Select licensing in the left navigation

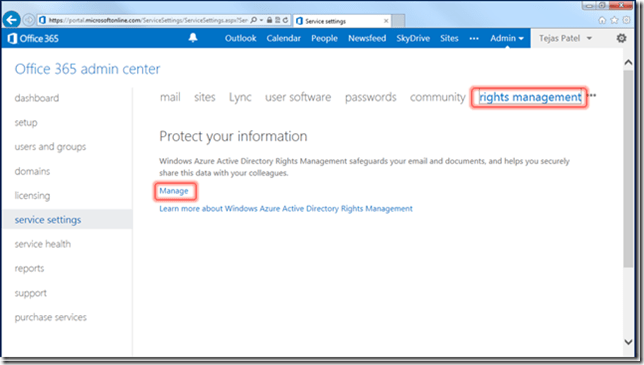[32, 196]
